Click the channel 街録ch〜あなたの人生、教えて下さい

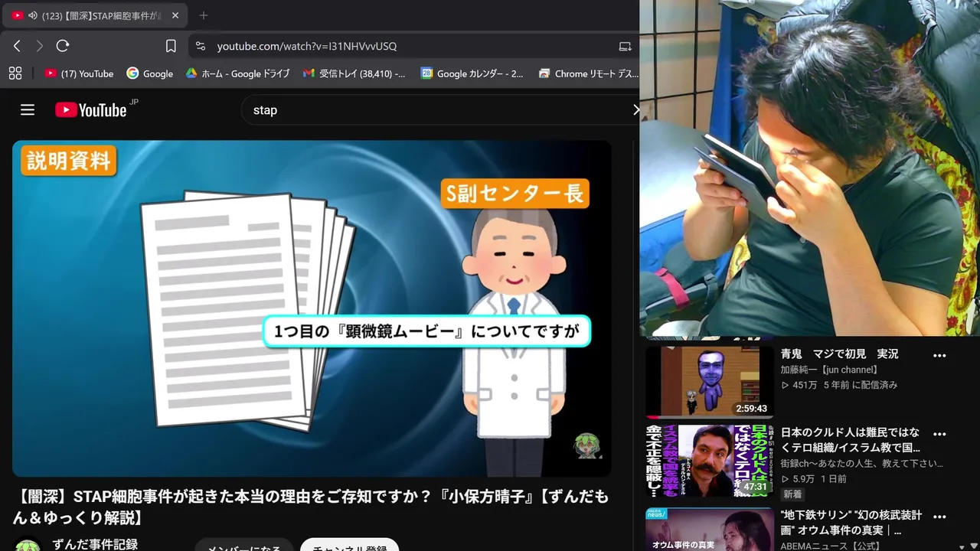(862, 464)
